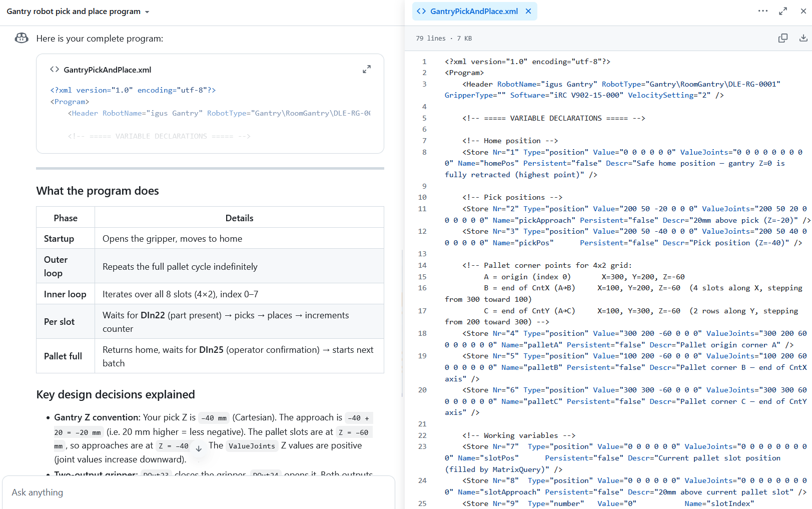Click the panel divider scrollbar handle
Image resolution: width=812 pixels, height=509 pixels.
point(402,323)
